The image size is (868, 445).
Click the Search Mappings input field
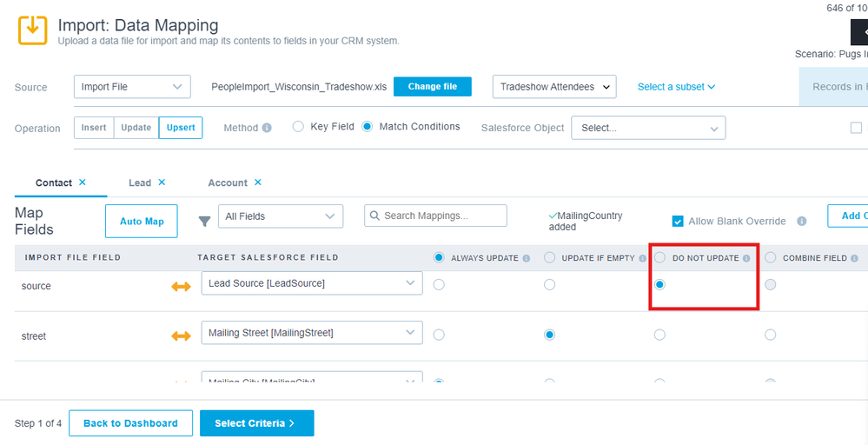(x=435, y=216)
